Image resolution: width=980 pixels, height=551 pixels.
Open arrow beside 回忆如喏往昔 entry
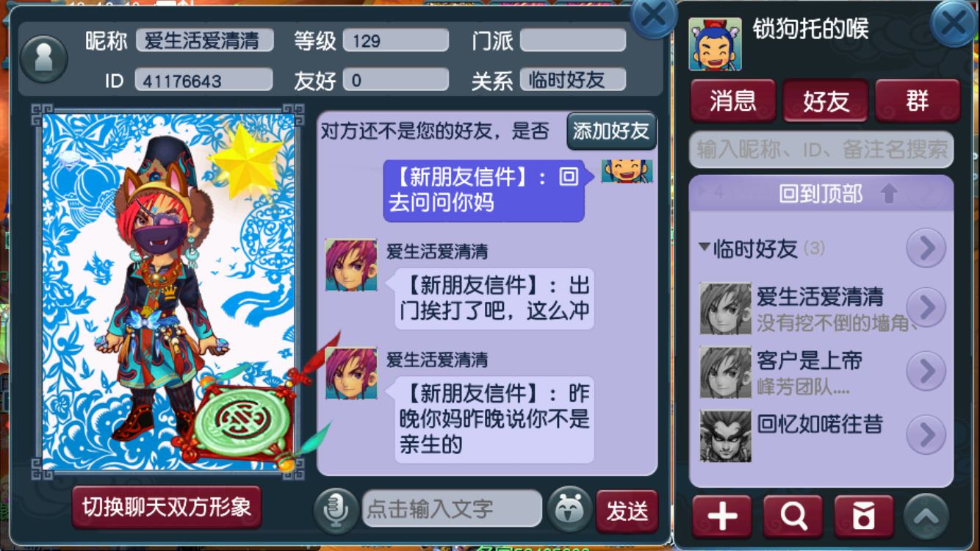[x=926, y=435]
